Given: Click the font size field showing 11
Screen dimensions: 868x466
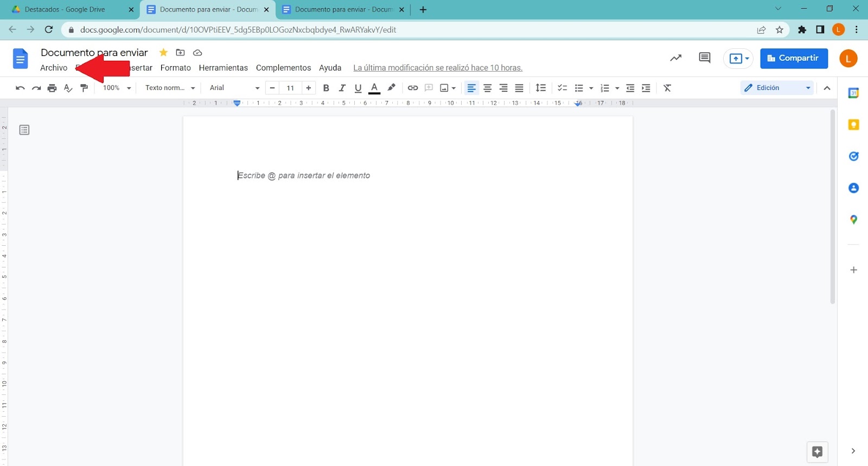Looking at the screenshot, I should click(x=290, y=88).
